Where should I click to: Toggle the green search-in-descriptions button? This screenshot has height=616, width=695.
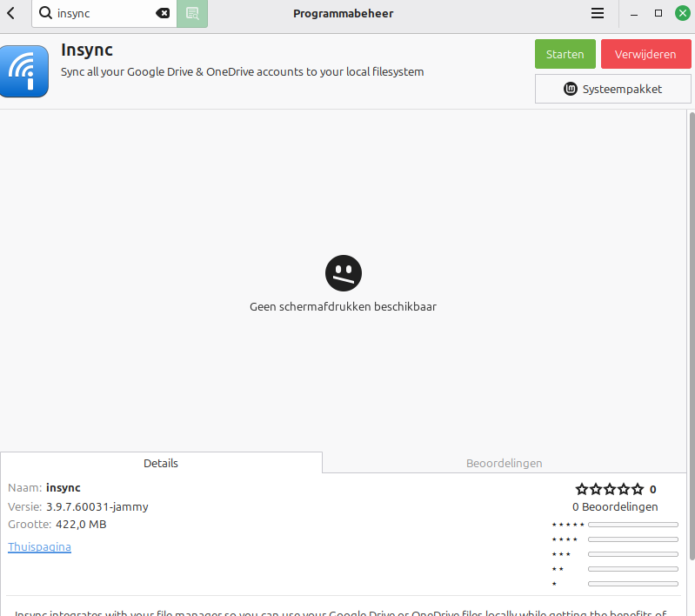click(192, 13)
